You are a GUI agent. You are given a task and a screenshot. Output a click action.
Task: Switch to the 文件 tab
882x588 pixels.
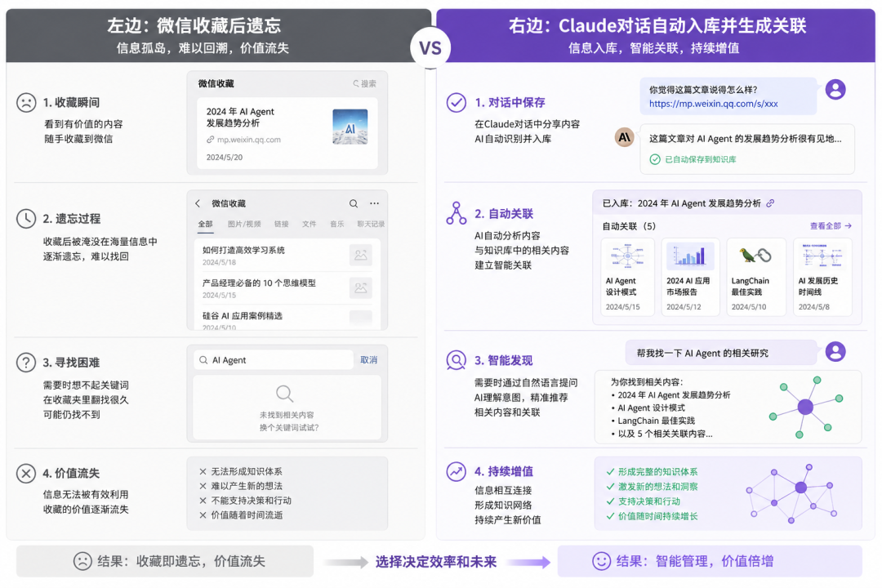point(310,224)
